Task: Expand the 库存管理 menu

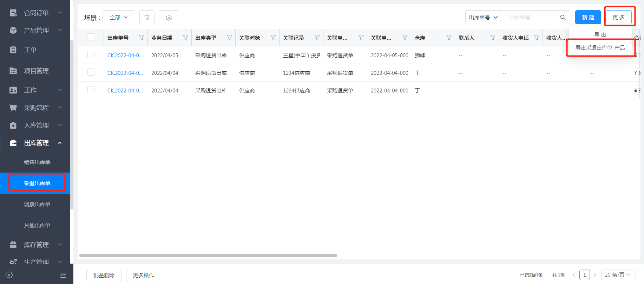Action: click(60, 245)
